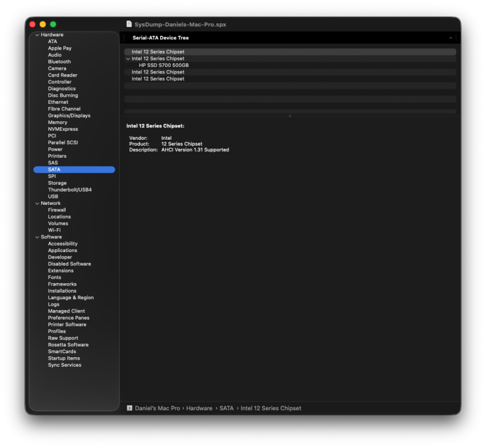This screenshot has width=486, height=448.
Task: Select Camera in sidebar
Action: [57, 69]
